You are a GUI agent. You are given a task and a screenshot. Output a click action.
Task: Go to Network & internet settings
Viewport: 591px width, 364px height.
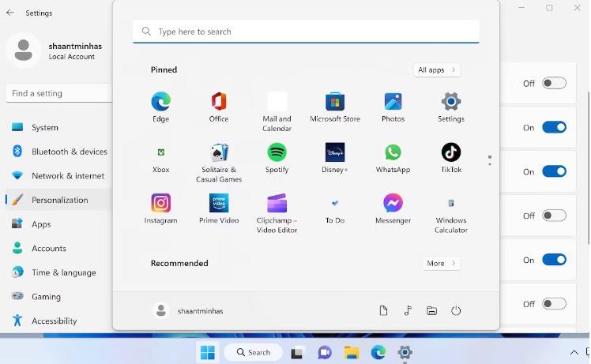[x=58, y=175]
